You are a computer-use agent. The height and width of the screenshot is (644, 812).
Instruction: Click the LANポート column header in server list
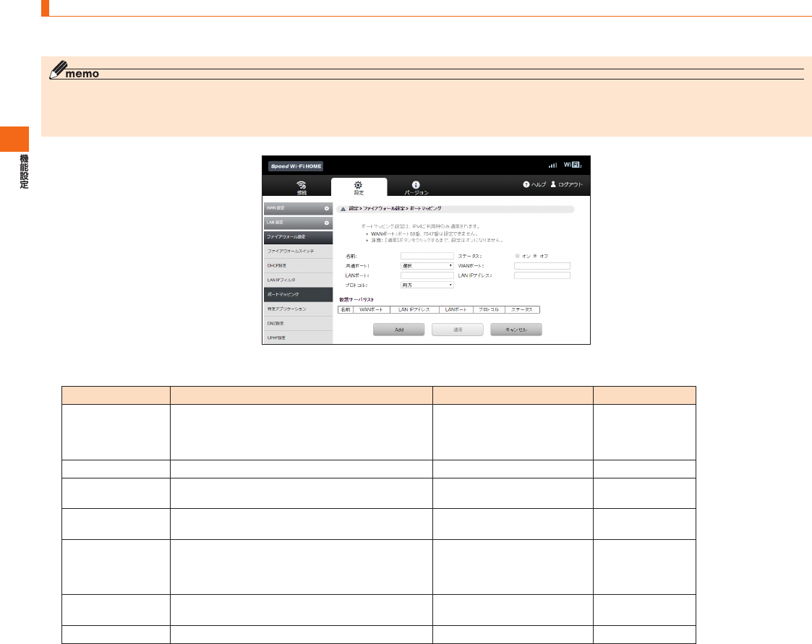(456, 309)
